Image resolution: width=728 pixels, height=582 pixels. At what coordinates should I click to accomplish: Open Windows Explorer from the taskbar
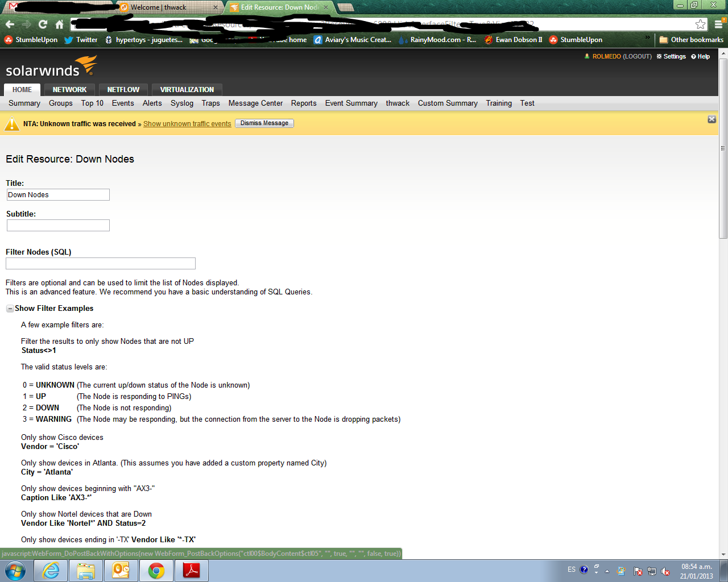pos(86,571)
